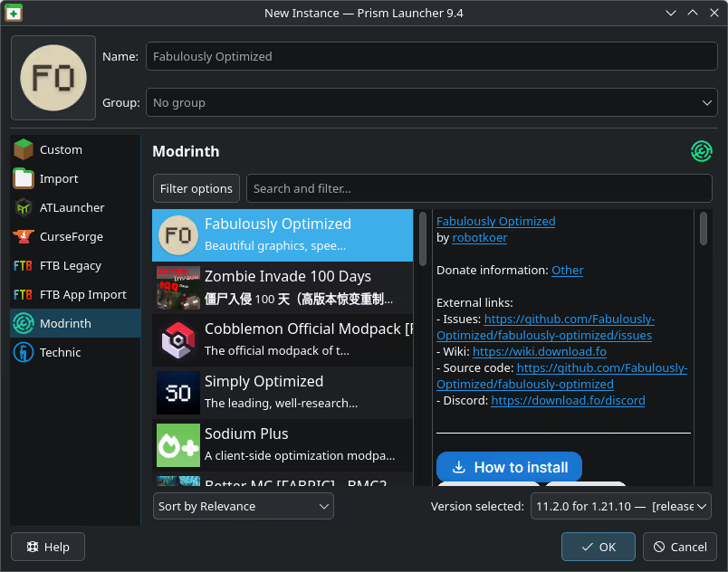
Task: Click the Search and filter field
Action: (x=478, y=189)
